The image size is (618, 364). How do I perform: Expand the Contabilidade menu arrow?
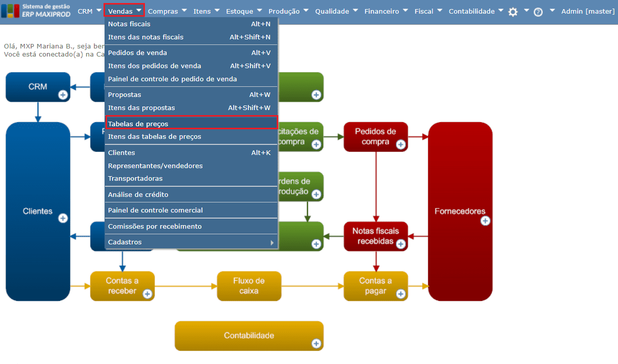coord(500,10)
